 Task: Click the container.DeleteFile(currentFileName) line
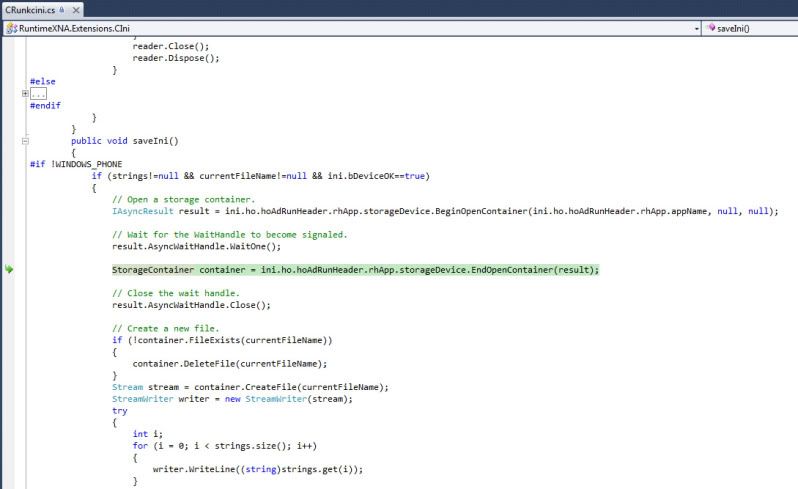(229, 363)
